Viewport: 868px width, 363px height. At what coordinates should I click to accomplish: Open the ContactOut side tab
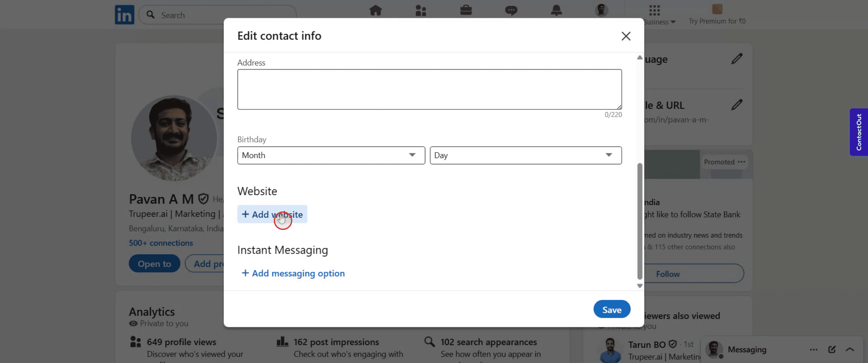[858, 132]
